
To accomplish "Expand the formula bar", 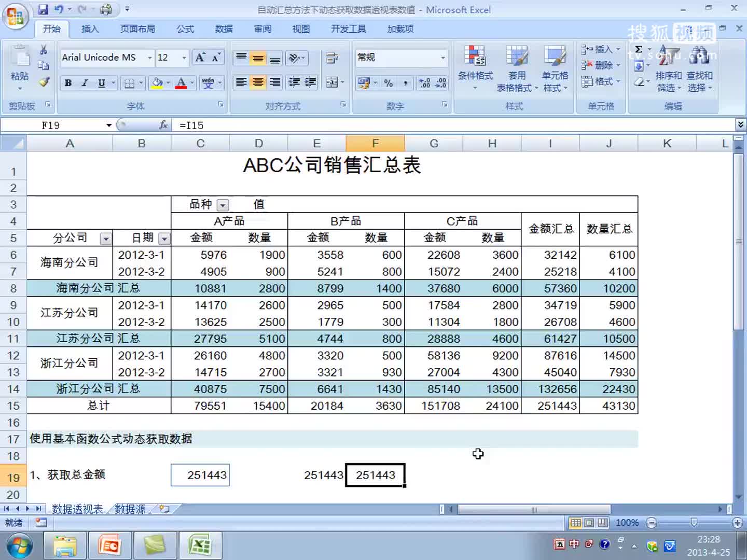I will (741, 124).
